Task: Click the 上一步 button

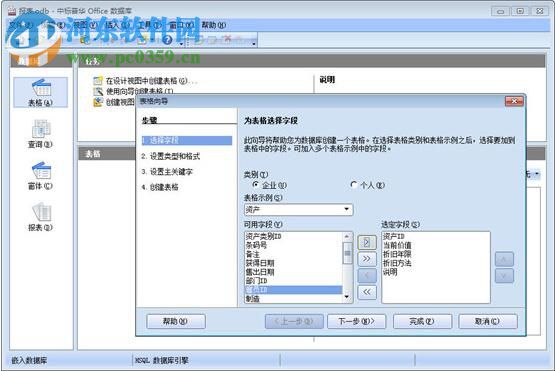Action: (294, 321)
